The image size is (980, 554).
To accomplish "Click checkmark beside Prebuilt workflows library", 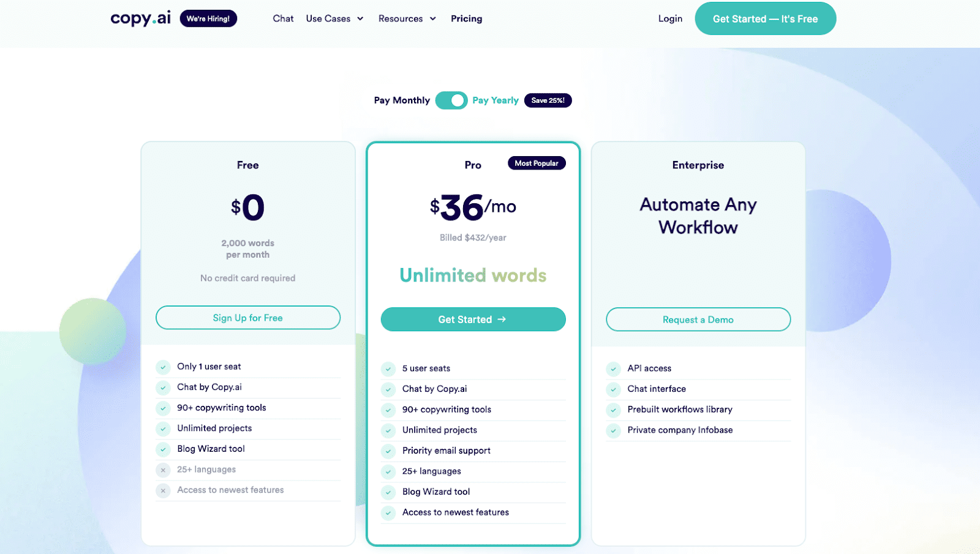I will pyautogui.click(x=613, y=410).
